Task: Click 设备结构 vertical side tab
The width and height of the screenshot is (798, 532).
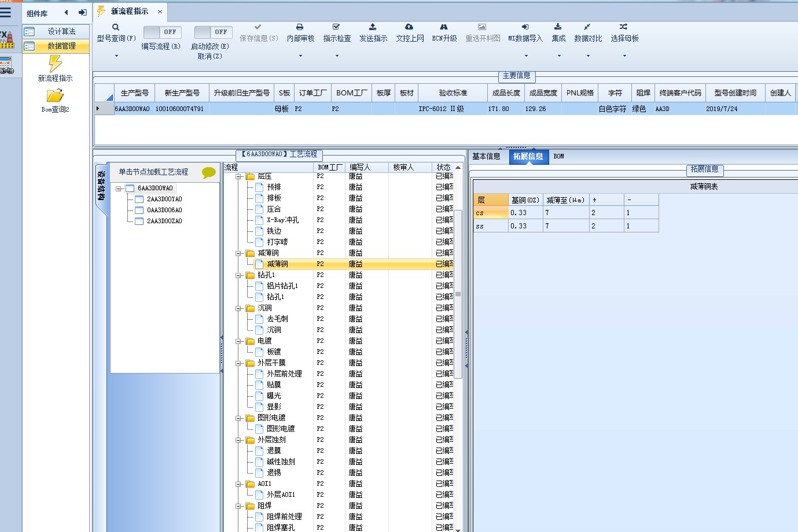Action: pyautogui.click(x=101, y=186)
